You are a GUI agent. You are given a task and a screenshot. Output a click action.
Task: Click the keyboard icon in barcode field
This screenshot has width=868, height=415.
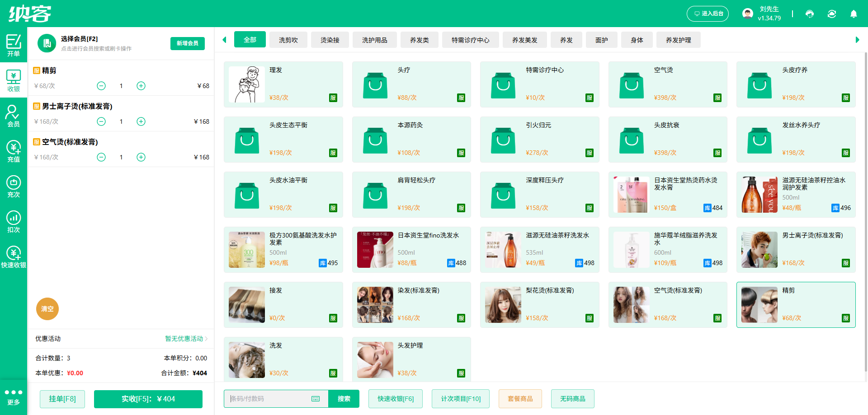coord(316,399)
